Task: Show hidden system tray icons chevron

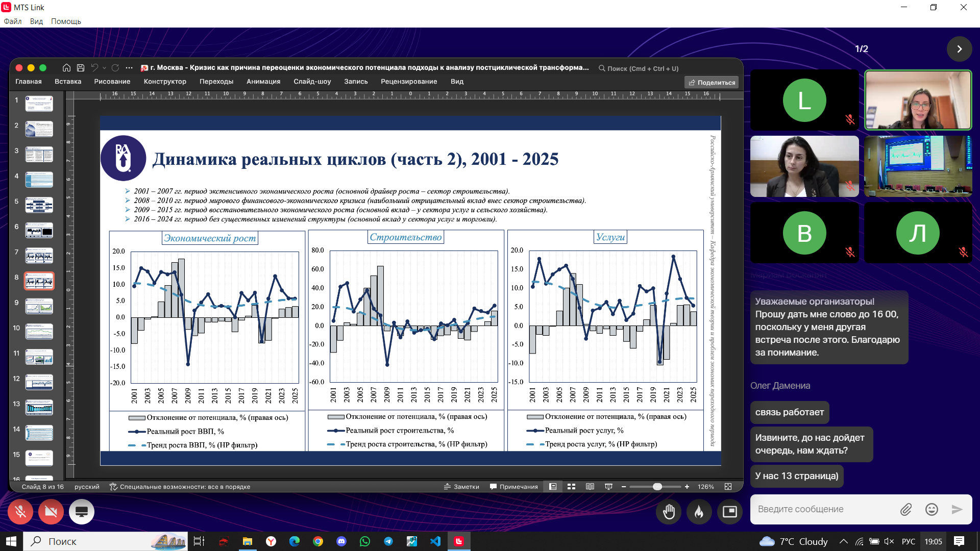Action: pyautogui.click(x=843, y=541)
